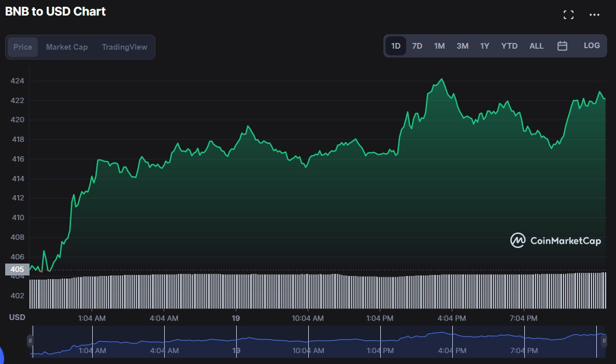Open the three-dot more options menu
Viewport: 616px width, 364px height.
tap(594, 15)
